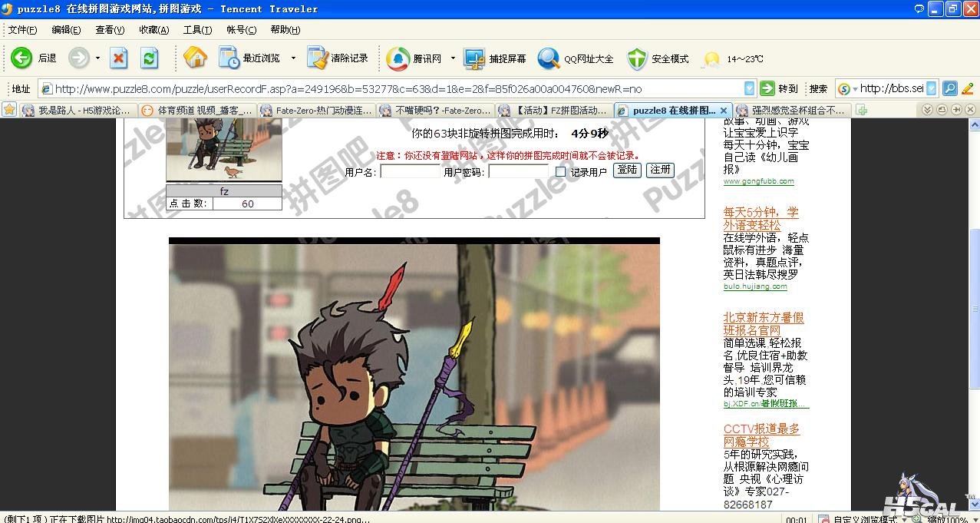The height and width of the screenshot is (523, 980).
Task: Click the 用户名 input field
Action: [x=411, y=171]
